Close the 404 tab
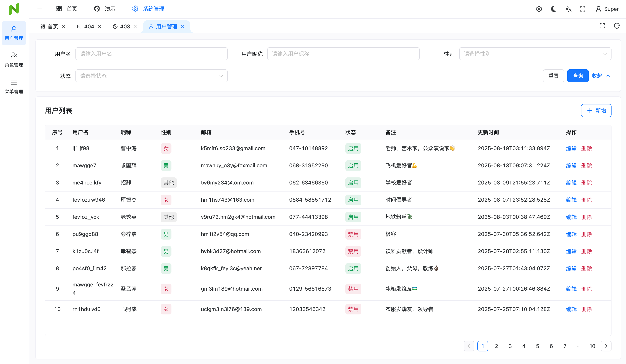Screen dimensions: 626x364 (x=99, y=26)
